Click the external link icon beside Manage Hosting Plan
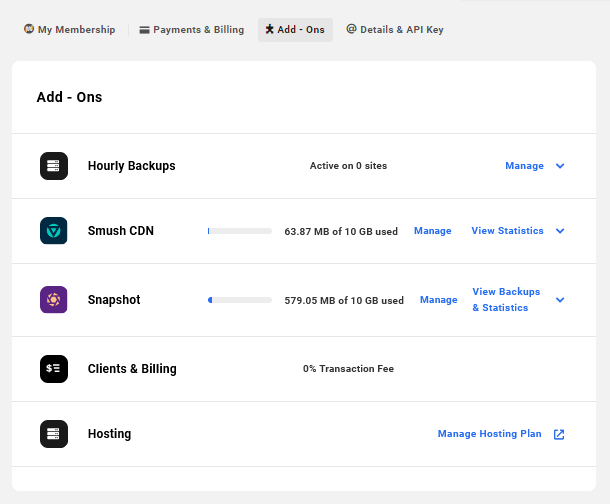610x504 pixels. tap(559, 434)
